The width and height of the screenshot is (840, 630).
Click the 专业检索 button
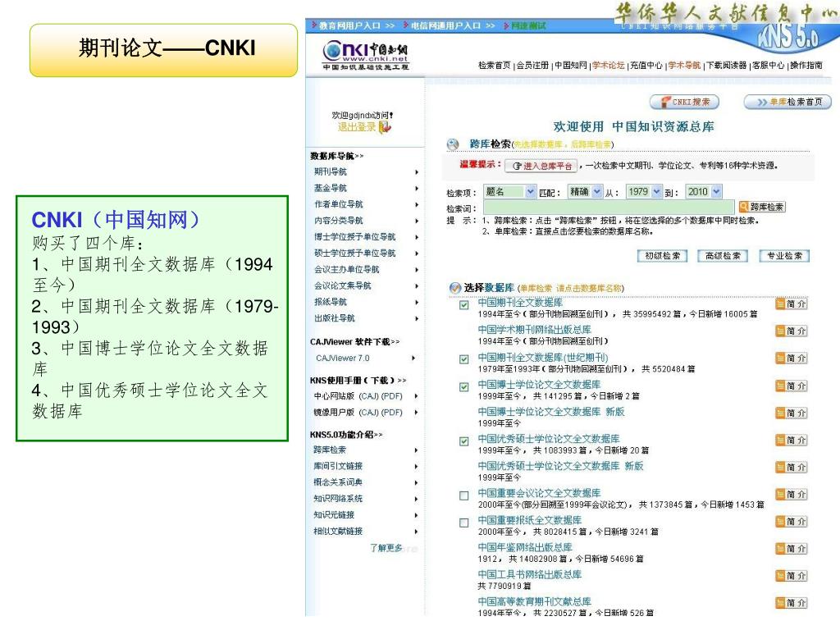tap(784, 256)
